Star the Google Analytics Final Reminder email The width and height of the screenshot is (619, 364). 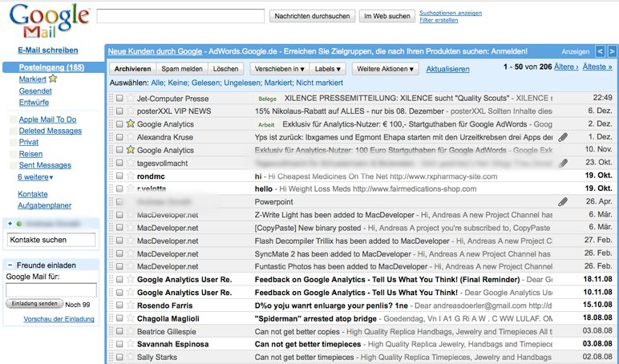click(131, 280)
